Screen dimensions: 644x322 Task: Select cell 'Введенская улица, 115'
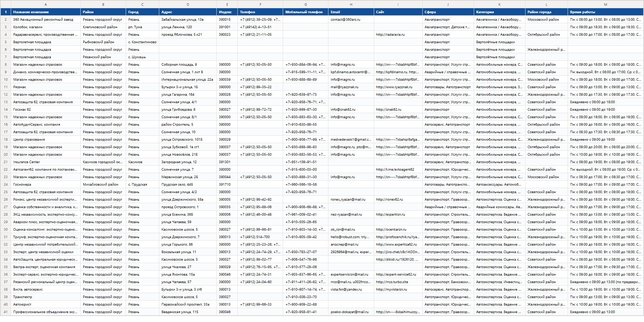coord(188,312)
